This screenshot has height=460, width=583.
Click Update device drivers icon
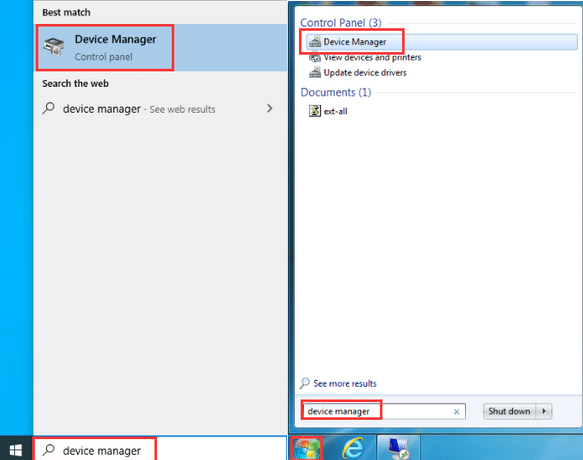(315, 72)
